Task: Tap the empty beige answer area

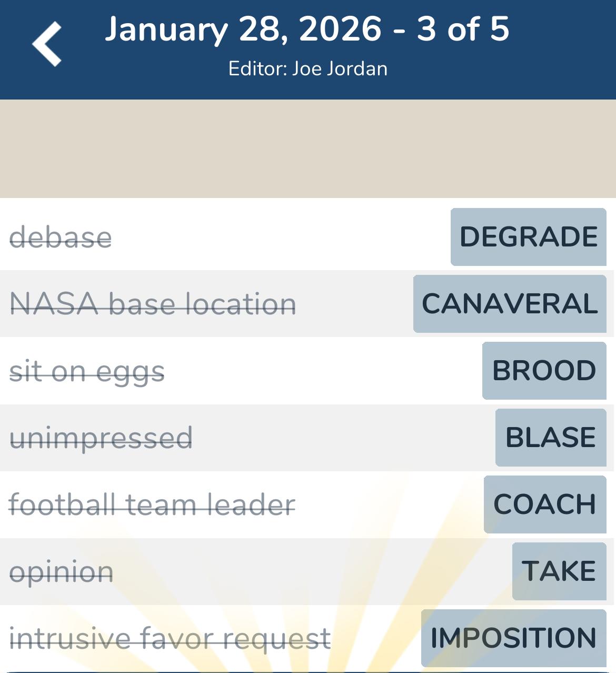Action: point(308,149)
